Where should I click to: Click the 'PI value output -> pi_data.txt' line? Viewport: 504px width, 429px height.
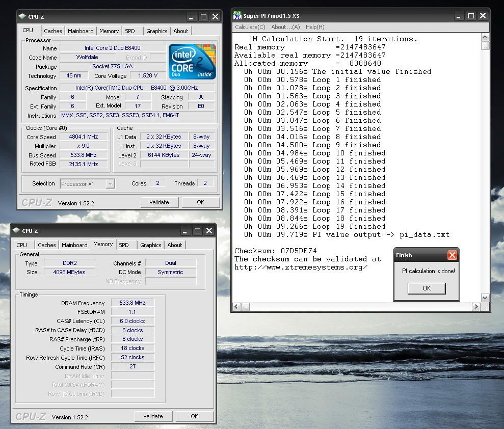(347, 234)
